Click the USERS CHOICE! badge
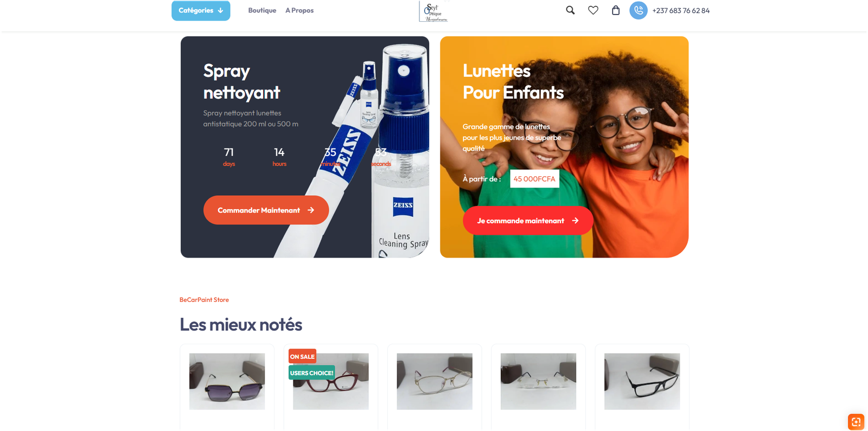The width and height of the screenshot is (868, 431). click(x=311, y=372)
